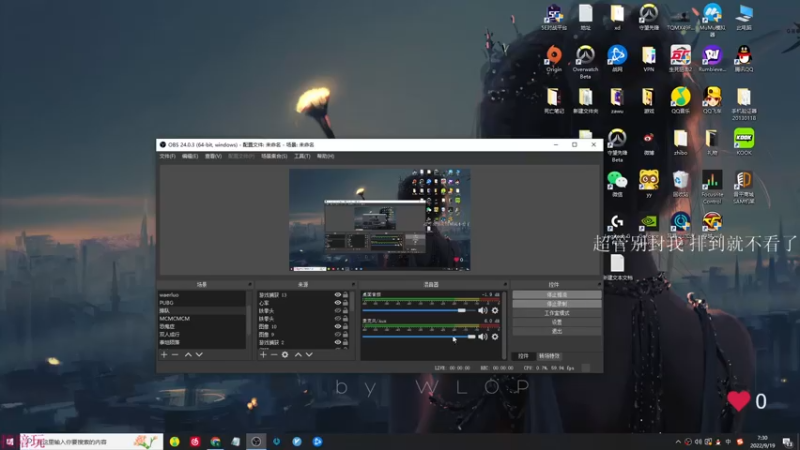Open source properties gear in Sources panel
Screen dimensions: 800x450
click(x=285, y=354)
